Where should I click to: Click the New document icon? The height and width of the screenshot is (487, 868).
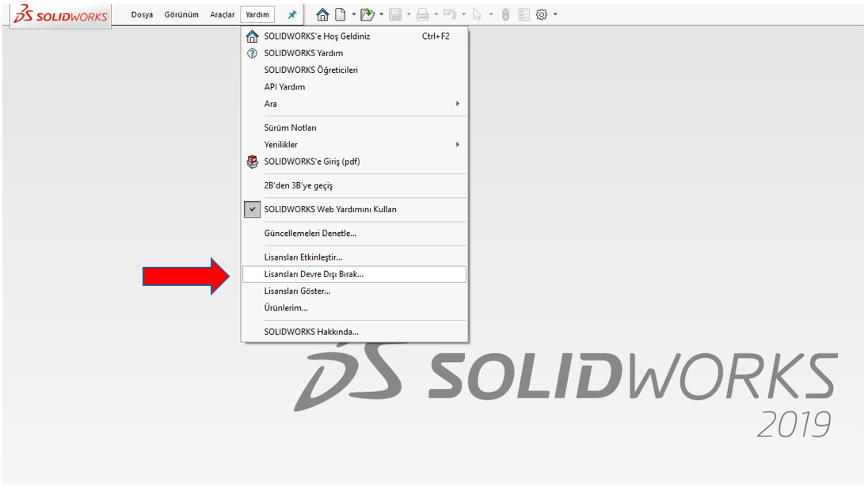(341, 14)
